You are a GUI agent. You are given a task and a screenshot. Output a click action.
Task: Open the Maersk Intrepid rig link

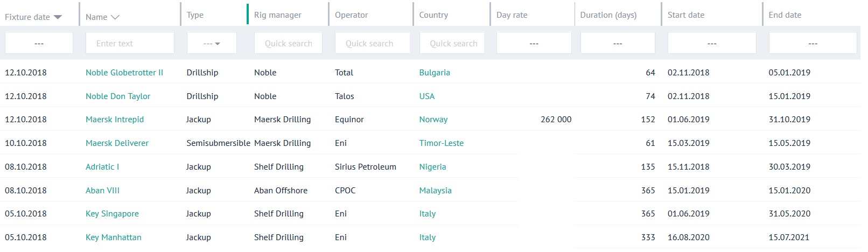point(115,120)
